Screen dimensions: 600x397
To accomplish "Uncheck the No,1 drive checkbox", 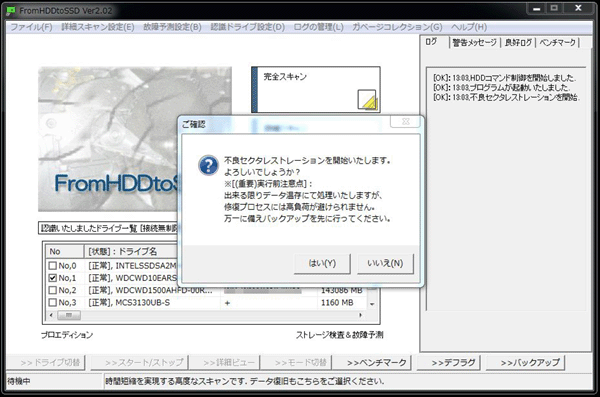I will pyautogui.click(x=53, y=278).
